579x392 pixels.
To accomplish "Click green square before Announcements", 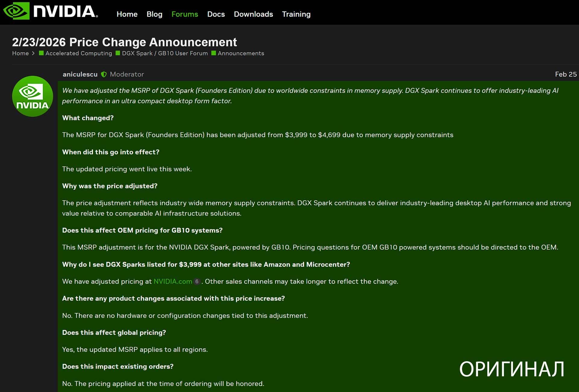I will click(x=214, y=53).
